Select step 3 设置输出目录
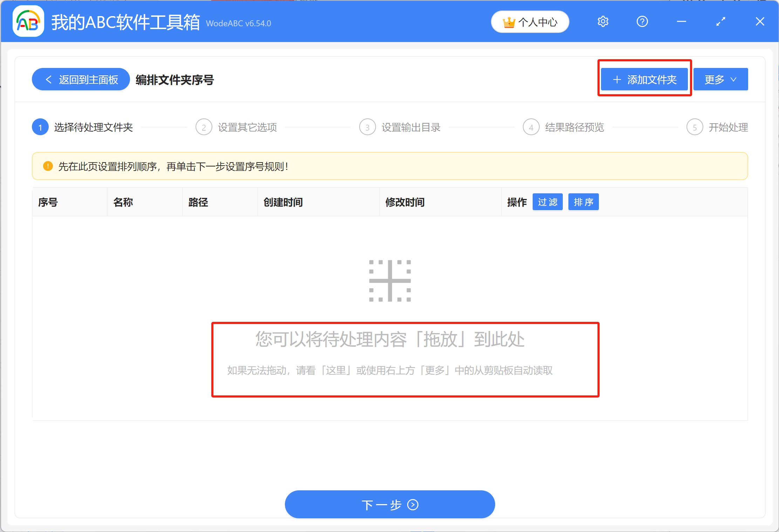Viewport: 779px width, 532px height. tap(410, 127)
